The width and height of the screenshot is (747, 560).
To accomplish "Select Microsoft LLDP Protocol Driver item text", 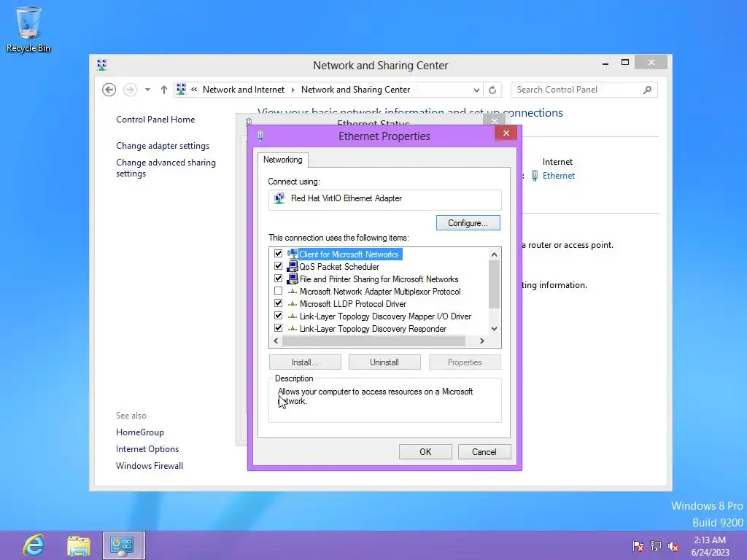I will click(353, 304).
